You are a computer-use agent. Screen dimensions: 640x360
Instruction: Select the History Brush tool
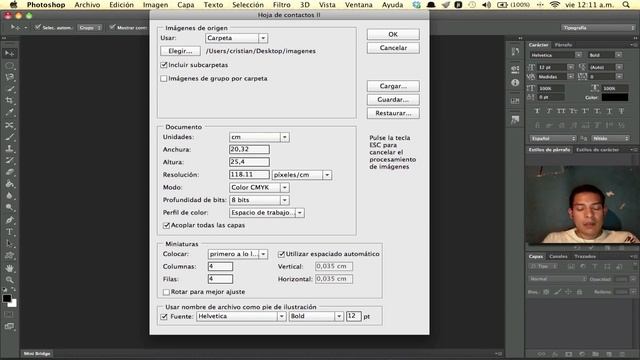[x=9, y=160]
